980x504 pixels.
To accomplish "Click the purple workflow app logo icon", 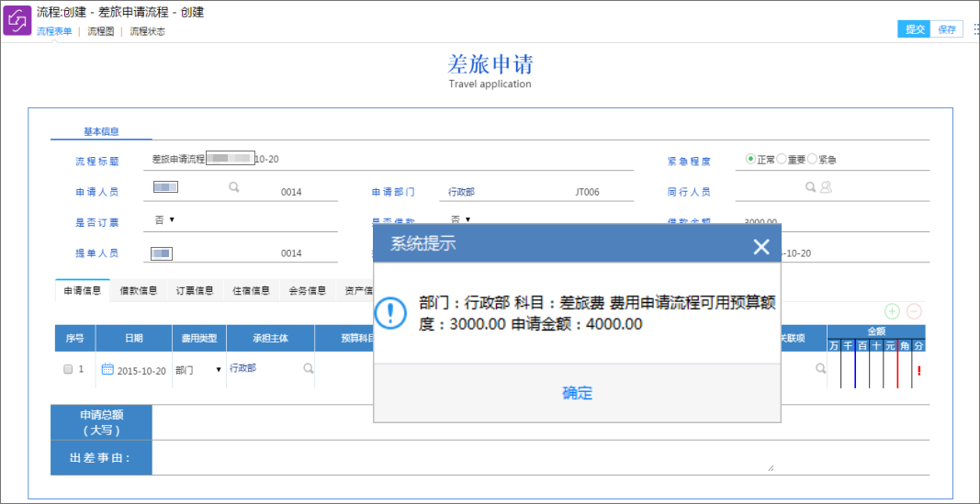I will [x=17, y=20].
